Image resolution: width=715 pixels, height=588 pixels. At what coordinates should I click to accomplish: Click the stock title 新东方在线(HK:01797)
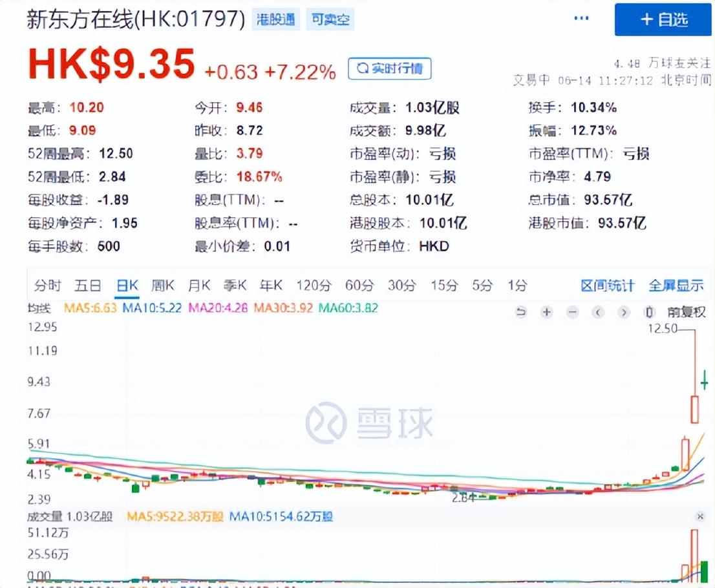point(136,19)
